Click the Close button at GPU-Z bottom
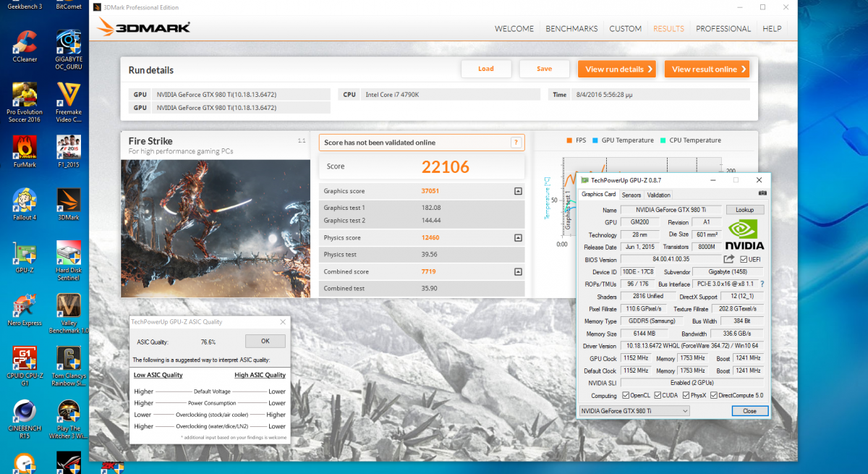Image resolution: width=868 pixels, height=474 pixels. click(749, 411)
